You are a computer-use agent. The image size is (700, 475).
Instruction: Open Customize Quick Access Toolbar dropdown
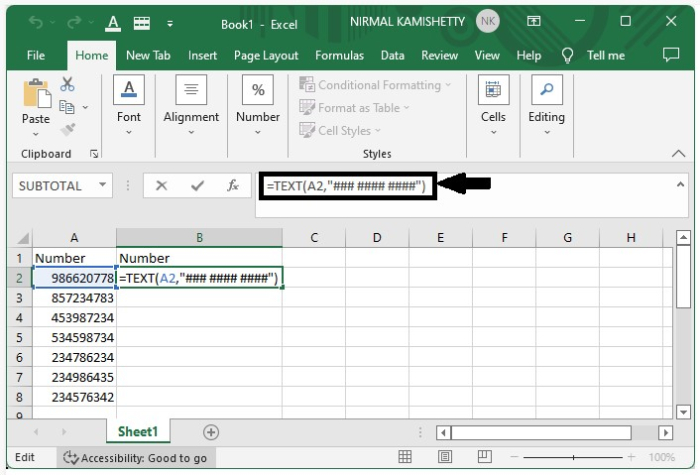170,24
